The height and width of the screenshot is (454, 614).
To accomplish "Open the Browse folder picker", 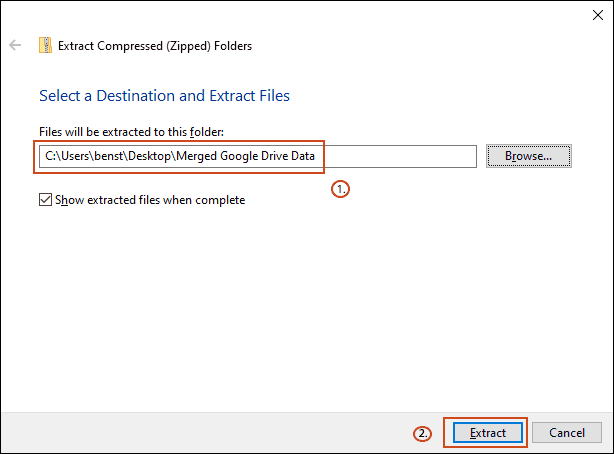I will (528, 156).
